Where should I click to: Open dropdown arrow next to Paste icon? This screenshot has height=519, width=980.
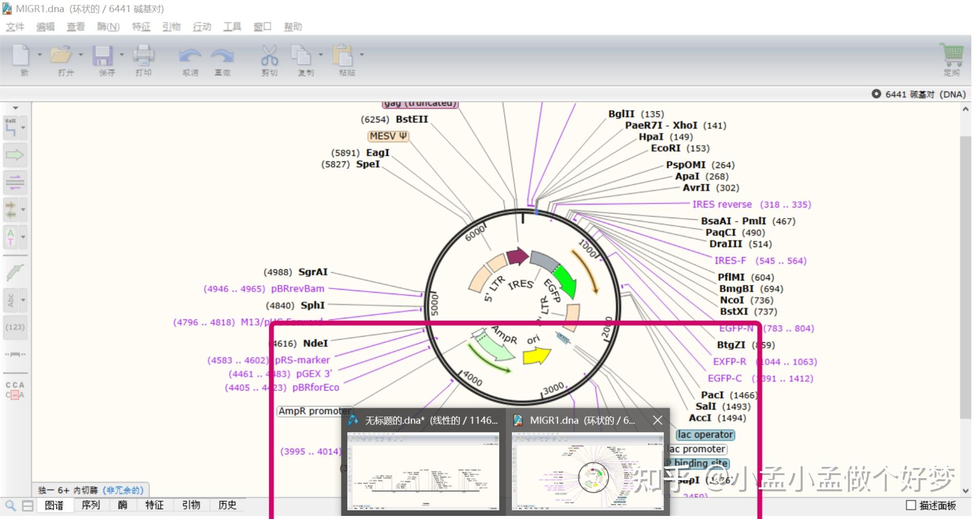tap(362, 55)
